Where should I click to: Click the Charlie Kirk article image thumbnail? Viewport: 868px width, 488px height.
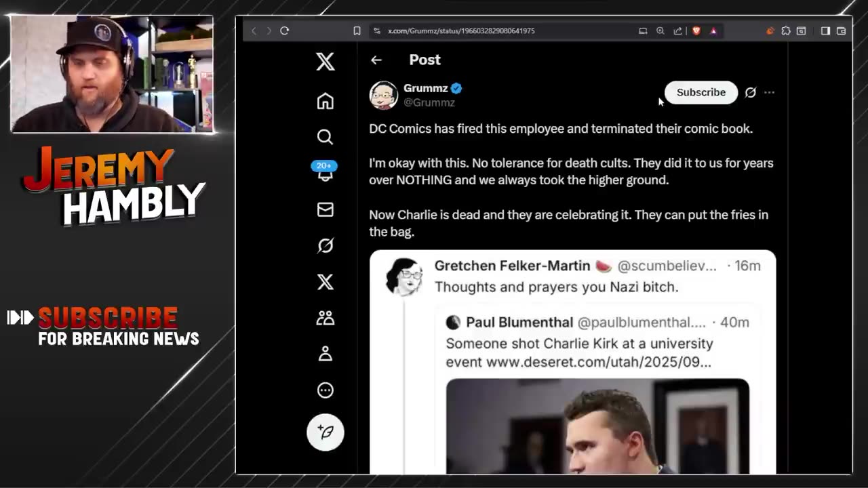pyautogui.click(x=597, y=426)
